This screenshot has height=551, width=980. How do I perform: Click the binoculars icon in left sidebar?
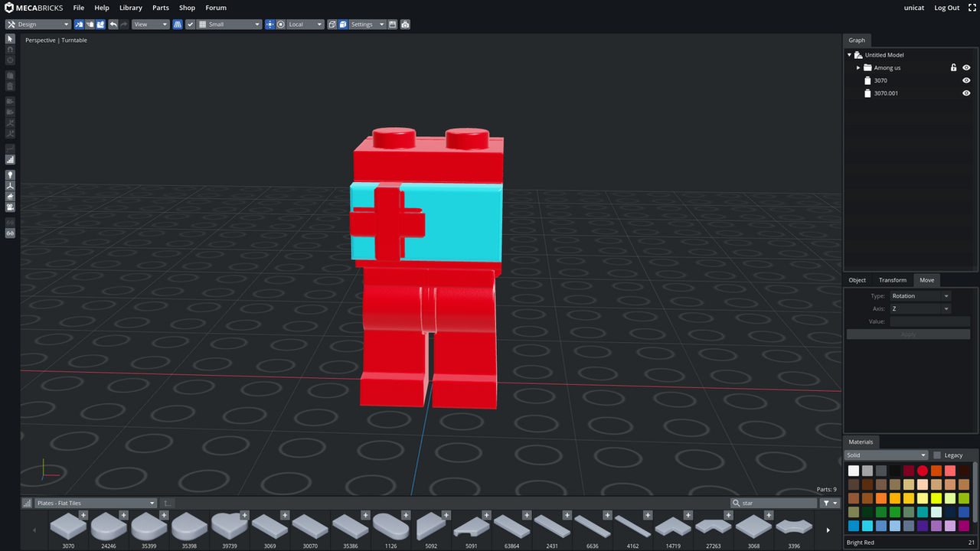pos(10,233)
